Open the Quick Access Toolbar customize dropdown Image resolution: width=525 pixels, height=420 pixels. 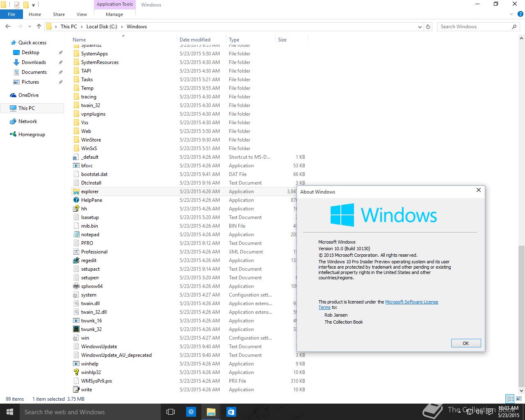point(34,5)
